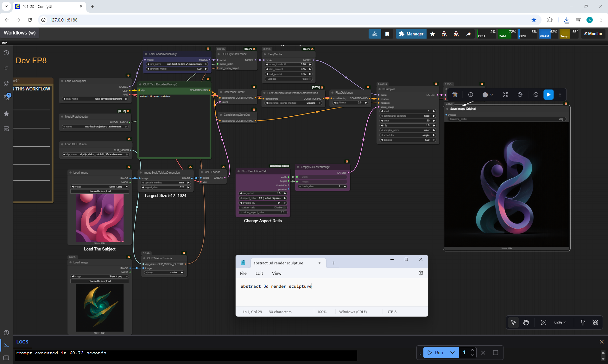Viewport: 608px width, 364px height.
Task: Toggle verbose option in EasyCache node
Action: [x=288, y=79]
